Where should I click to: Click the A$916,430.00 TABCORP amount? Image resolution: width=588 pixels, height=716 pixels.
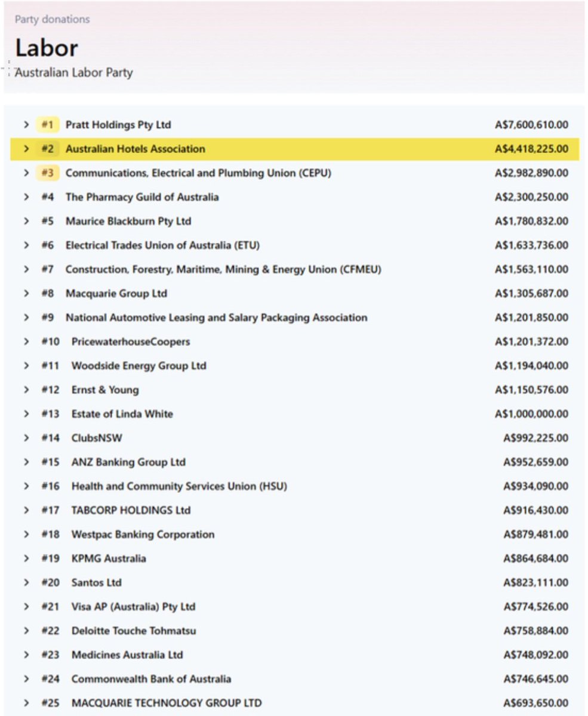tap(536, 510)
